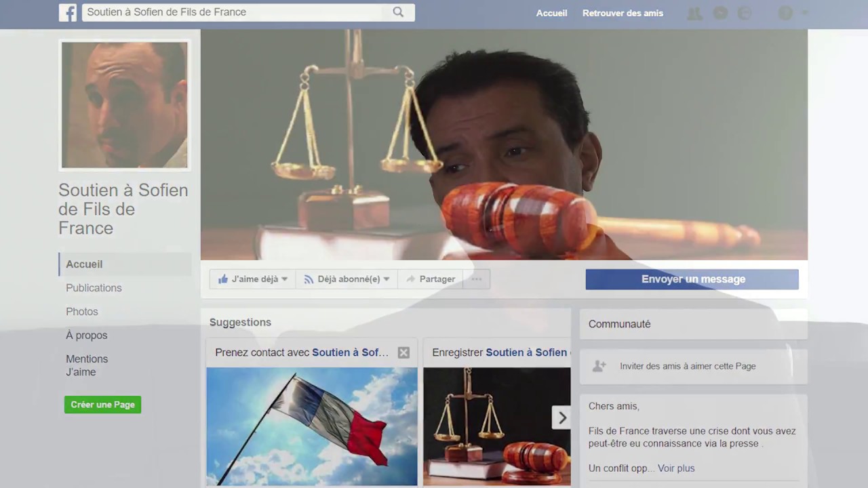
Task: Click page title Soutien à Sofien de Fils de France
Action: click(123, 209)
